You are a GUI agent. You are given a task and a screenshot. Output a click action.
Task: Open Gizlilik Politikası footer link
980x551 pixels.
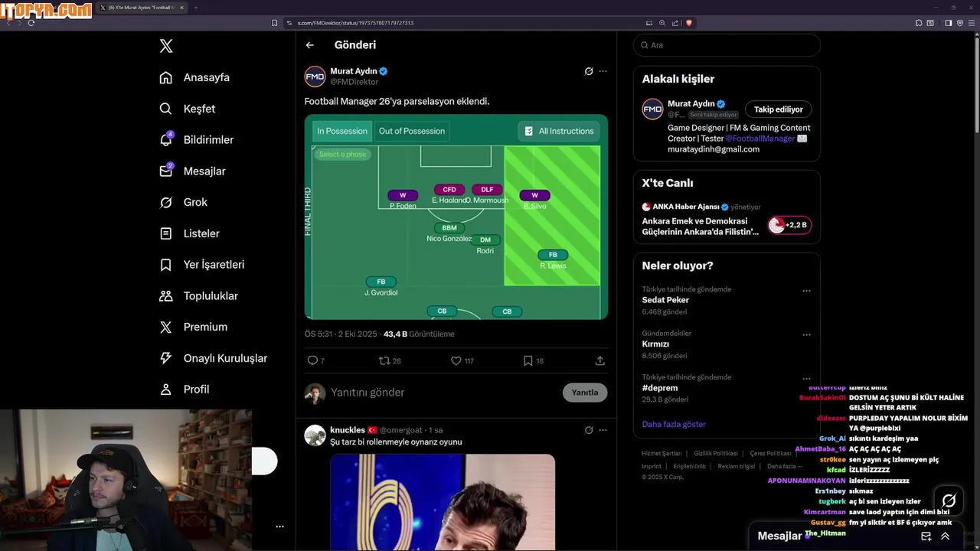tap(716, 454)
